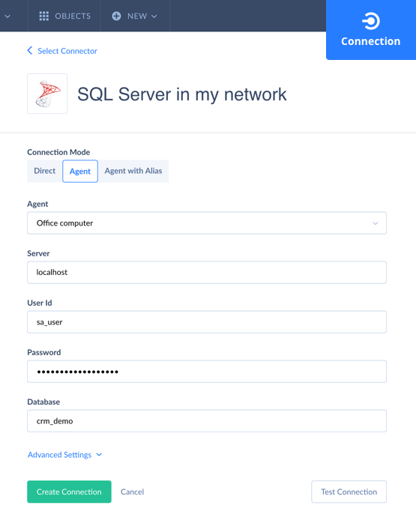Open the Agent dropdown showing Office computer
Screen dimensions: 416x532
coord(207,223)
